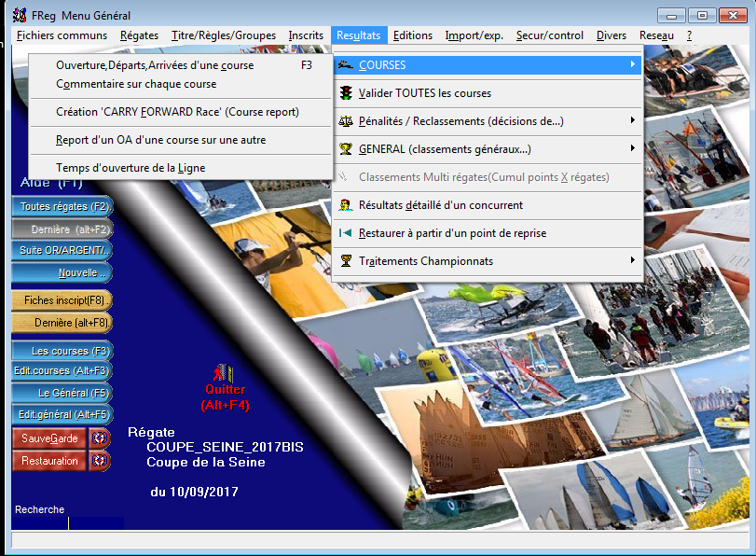Open Le Général (F5)
Viewport: 756px width, 556px height.
tap(62, 393)
